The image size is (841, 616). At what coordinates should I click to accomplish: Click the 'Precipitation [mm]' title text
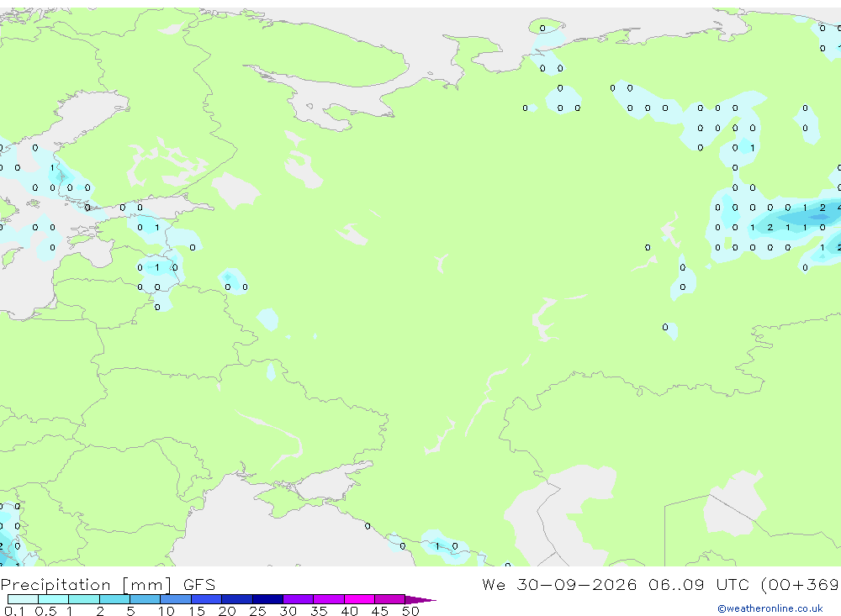coord(87,584)
